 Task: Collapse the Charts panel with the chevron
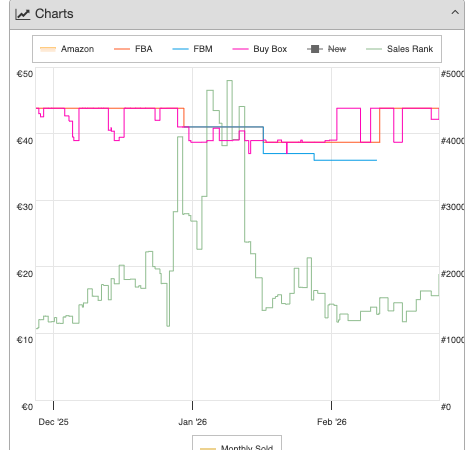pyautogui.click(x=455, y=13)
